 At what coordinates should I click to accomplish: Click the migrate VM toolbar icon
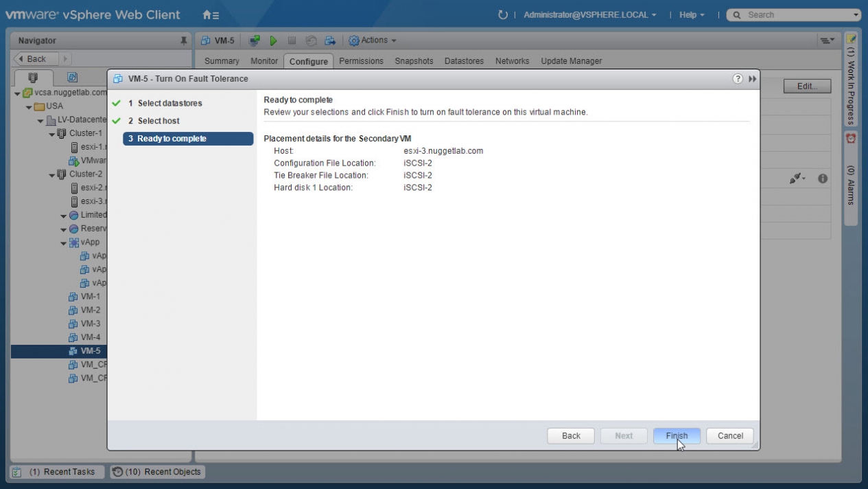[330, 41]
